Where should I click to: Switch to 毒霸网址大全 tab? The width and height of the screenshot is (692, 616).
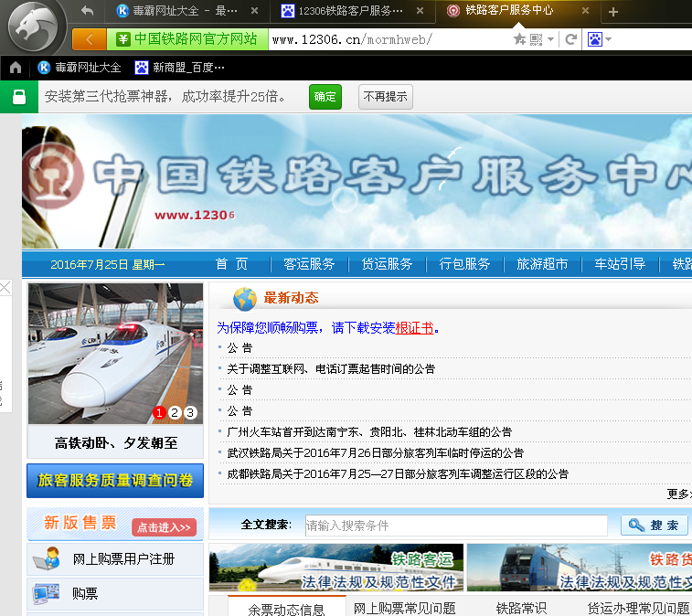pos(176,11)
